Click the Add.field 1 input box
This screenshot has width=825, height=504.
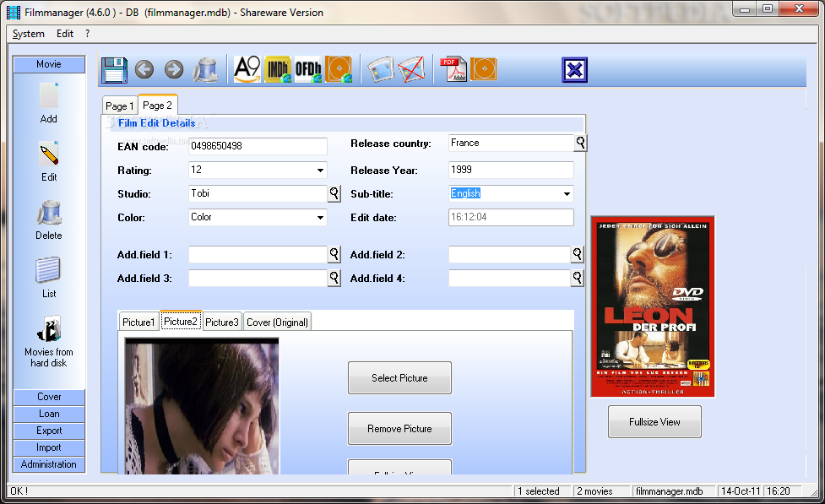(258, 254)
